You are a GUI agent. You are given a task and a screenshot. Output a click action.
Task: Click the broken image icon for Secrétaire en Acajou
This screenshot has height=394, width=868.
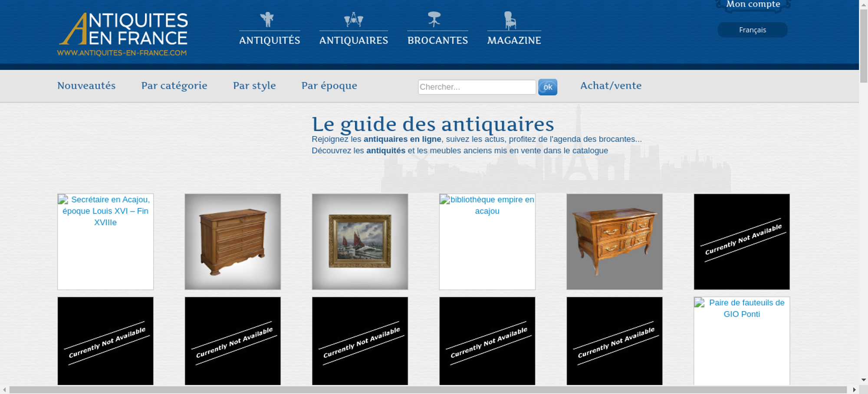(63, 200)
